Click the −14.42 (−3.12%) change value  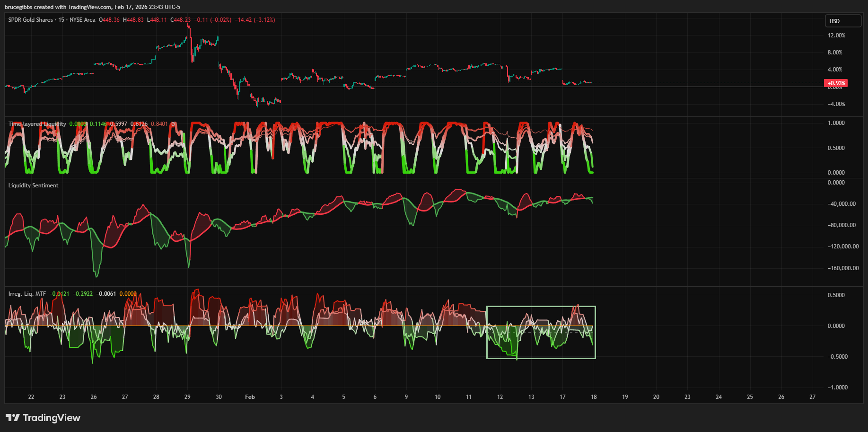click(255, 20)
